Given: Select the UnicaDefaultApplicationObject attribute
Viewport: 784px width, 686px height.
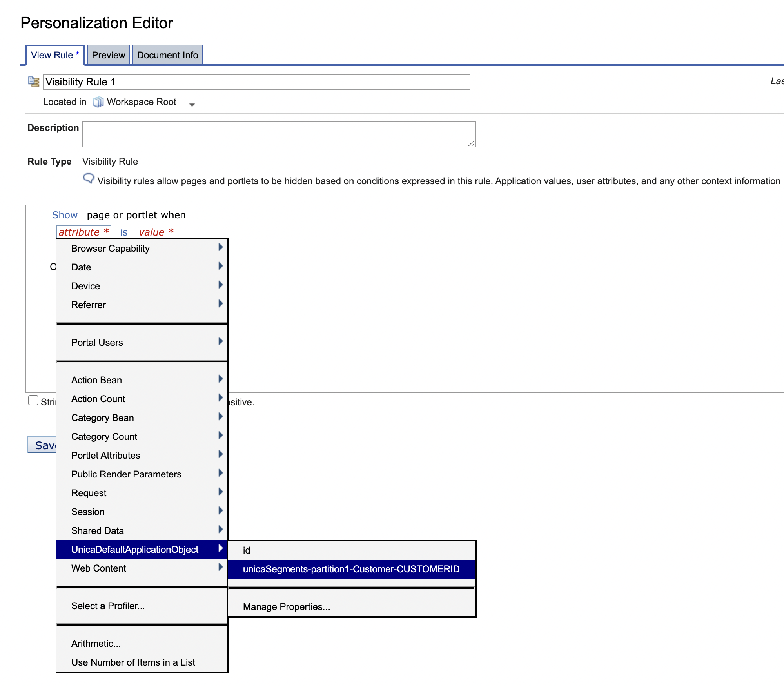Looking at the screenshot, I should (135, 549).
